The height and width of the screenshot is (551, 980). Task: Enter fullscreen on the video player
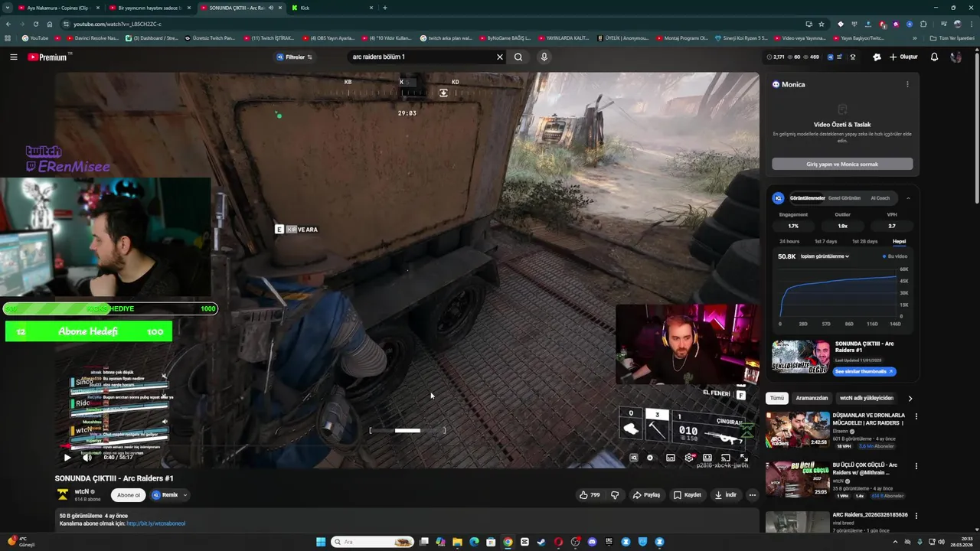(744, 458)
